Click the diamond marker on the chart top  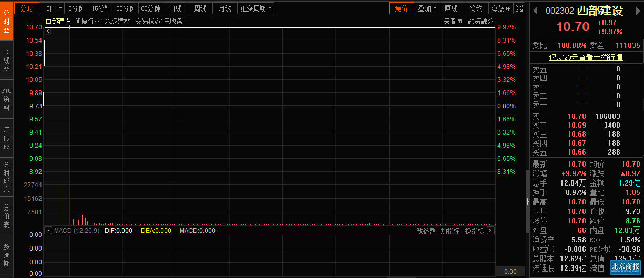click(x=69, y=27)
